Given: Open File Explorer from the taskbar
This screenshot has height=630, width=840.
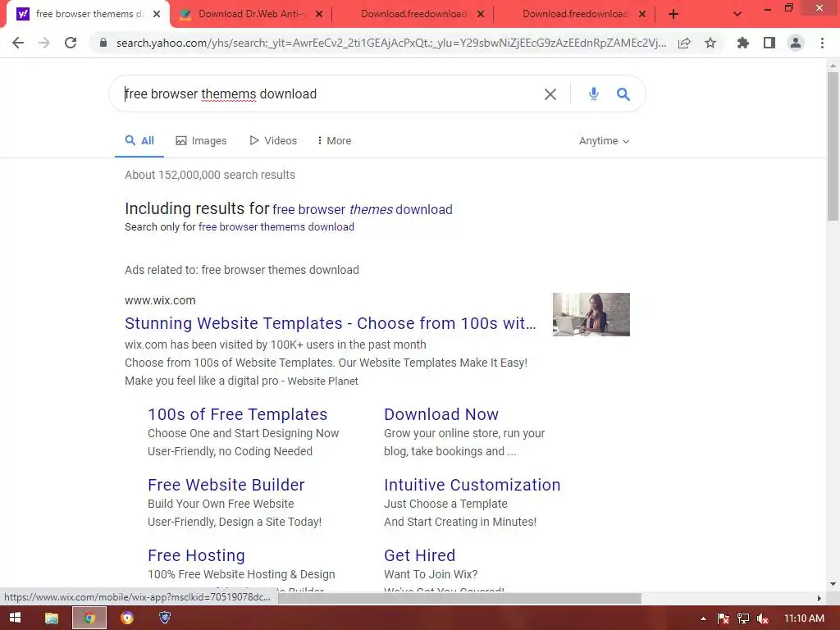Looking at the screenshot, I should pyautogui.click(x=52, y=618).
